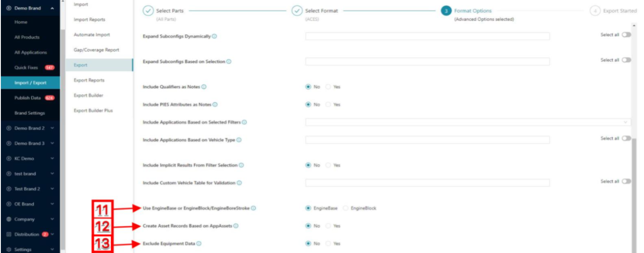The width and height of the screenshot is (644, 253).
Task: Collapse the Demo Brand sidebar section
Action: pyautogui.click(x=53, y=7)
